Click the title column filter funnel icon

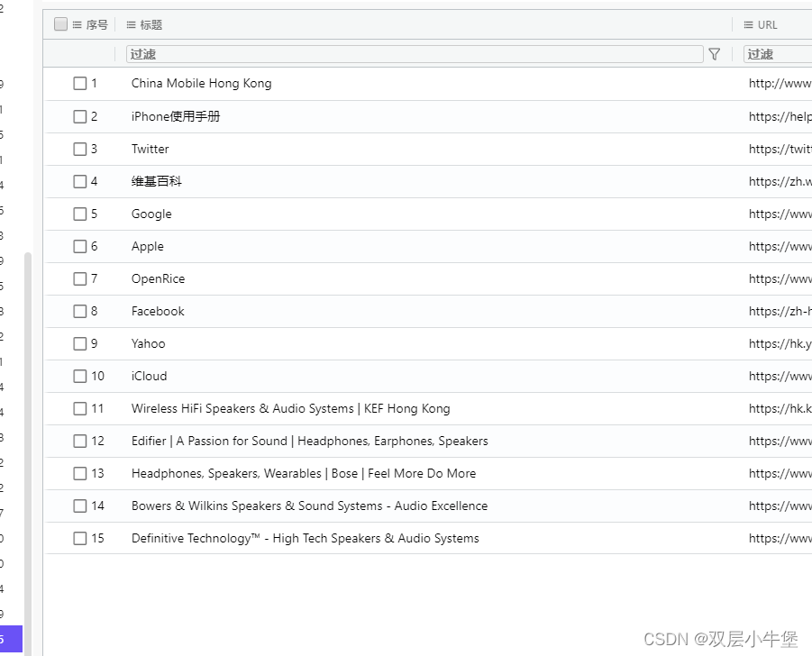714,54
